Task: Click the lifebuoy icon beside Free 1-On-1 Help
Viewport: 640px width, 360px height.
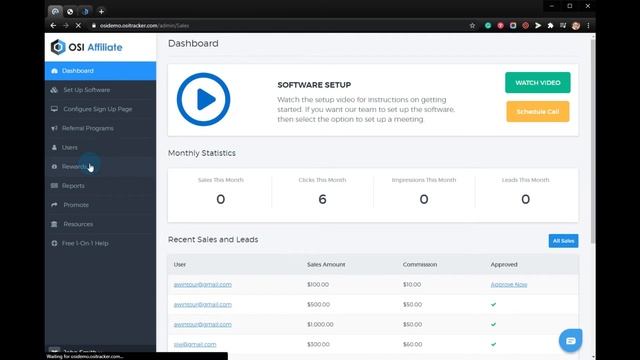Action: [x=54, y=244]
